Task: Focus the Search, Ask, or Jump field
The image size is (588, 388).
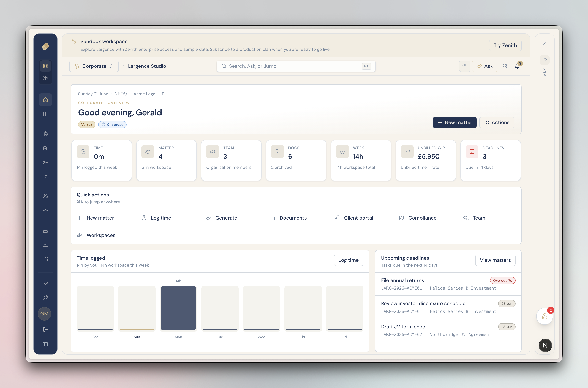Action: (x=296, y=66)
